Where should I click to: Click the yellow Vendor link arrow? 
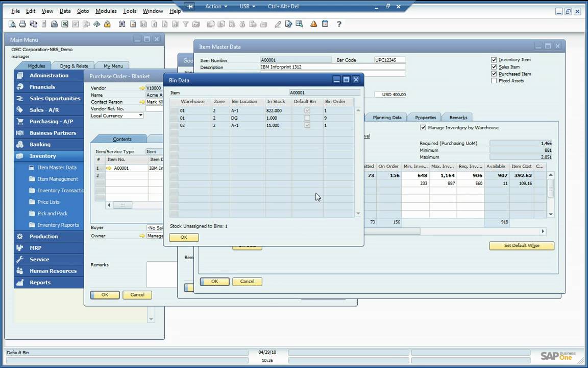click(142, 88)
